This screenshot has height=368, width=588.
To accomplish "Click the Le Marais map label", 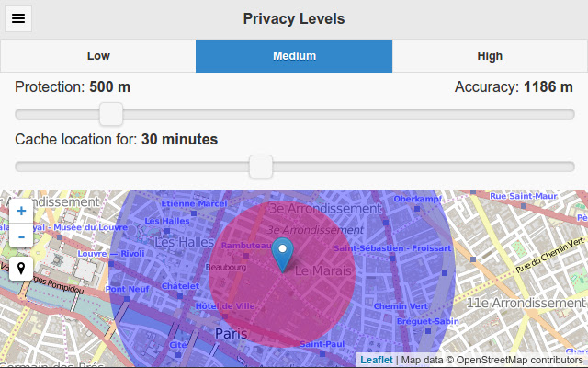I will [322, 270].
